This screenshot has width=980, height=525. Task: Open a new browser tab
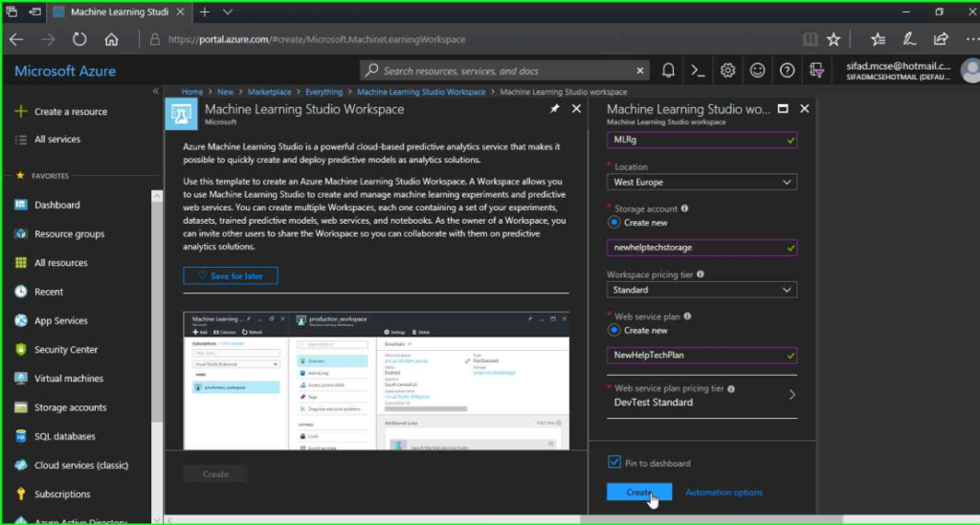click(205, 11)
